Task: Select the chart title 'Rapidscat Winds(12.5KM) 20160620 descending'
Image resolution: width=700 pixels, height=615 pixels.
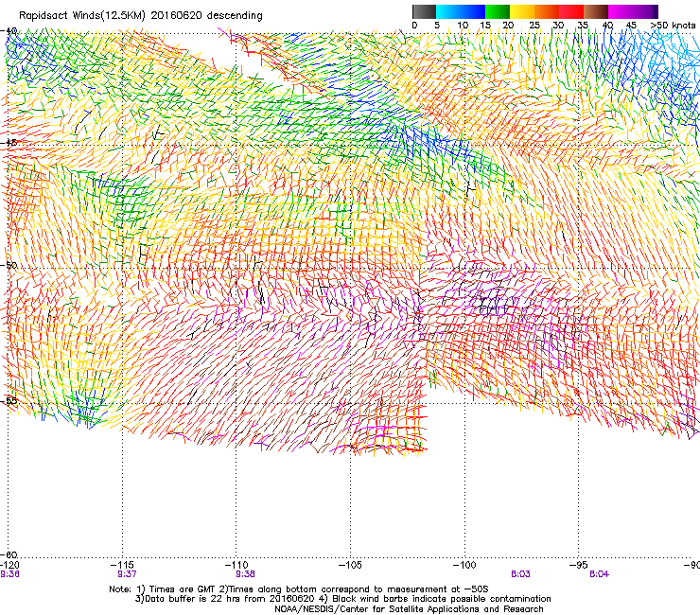Action: click(141, 16)
